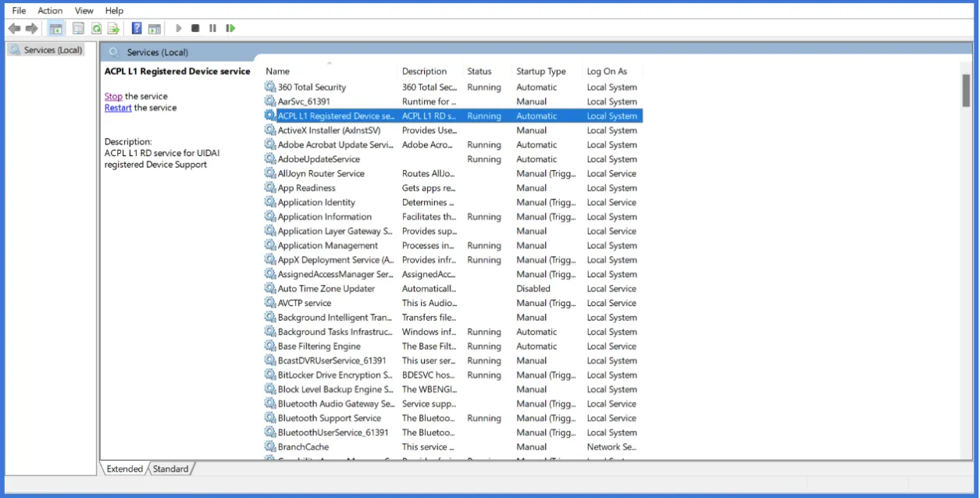Open Help with the blue question mark icon
The height and width of the screenshot is (498, 980).
(137, 28)
